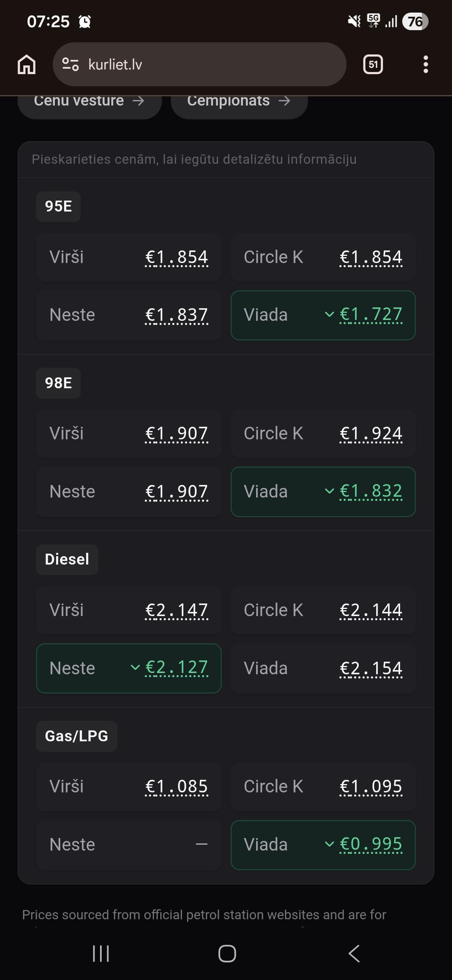Expand Viada 98E price €1.832
The image size is (452, 980).
(x=371, y=491)
